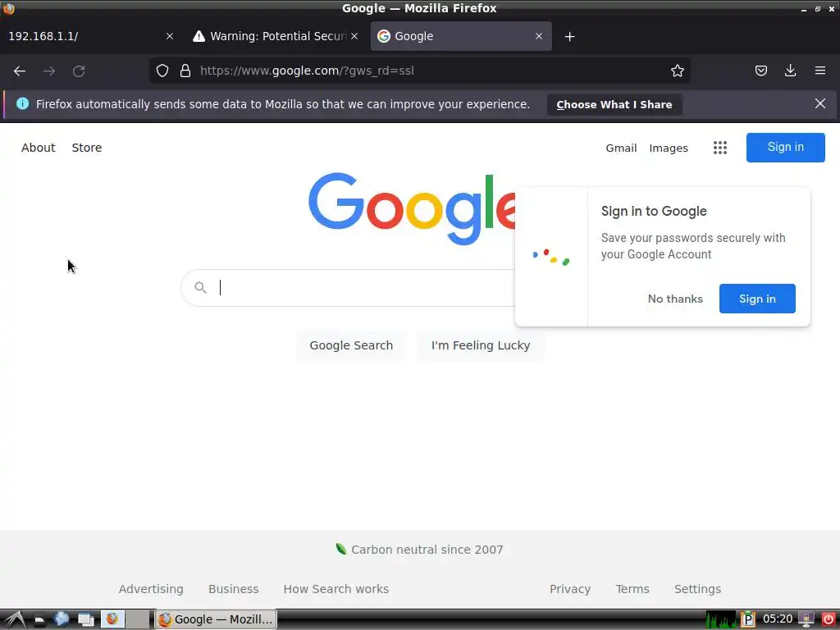
Task: Click the CPU usage monitor graph
Action: 721,619
